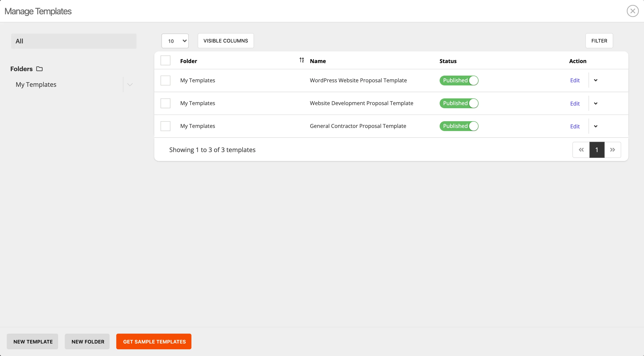Screen dimensions: 644x356
Task: Select the All templates filter item
Action: point(74,41)
